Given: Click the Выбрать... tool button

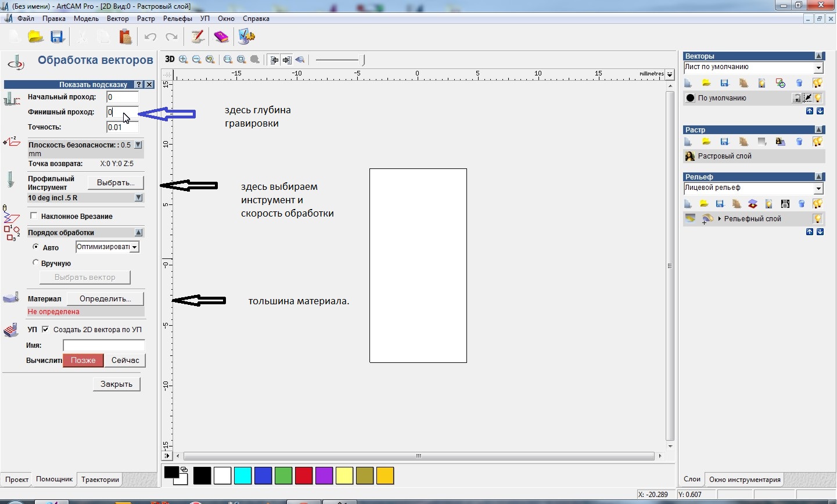Looking at the screenshot, I should point(116,182).
